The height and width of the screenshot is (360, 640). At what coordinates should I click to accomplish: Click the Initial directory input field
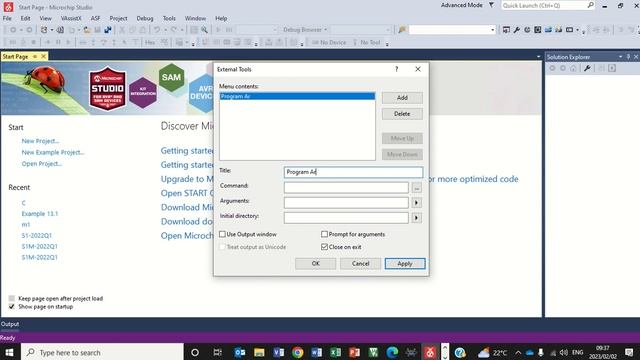pos(346,218)
